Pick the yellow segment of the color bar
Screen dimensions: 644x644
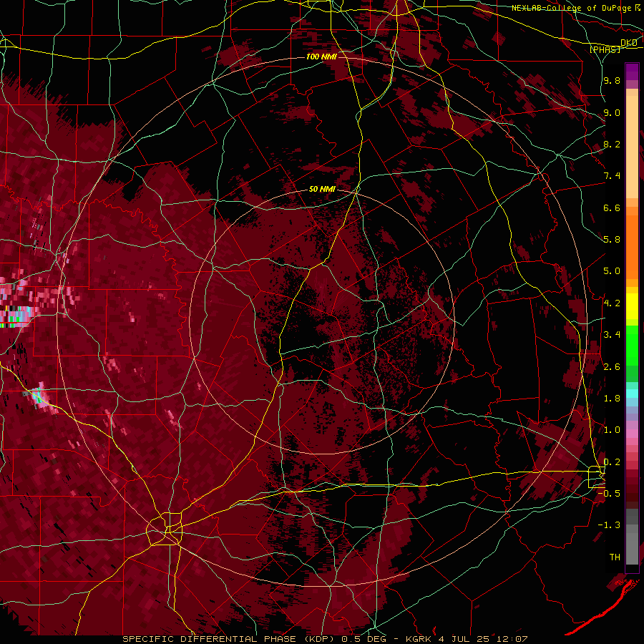(632, 306)
